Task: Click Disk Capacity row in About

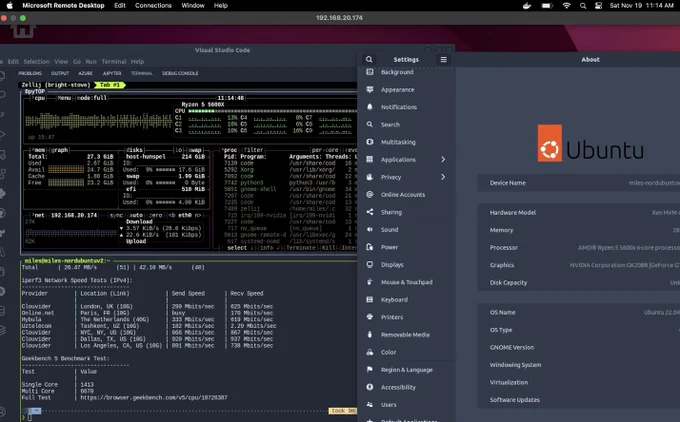Action: 579,282
